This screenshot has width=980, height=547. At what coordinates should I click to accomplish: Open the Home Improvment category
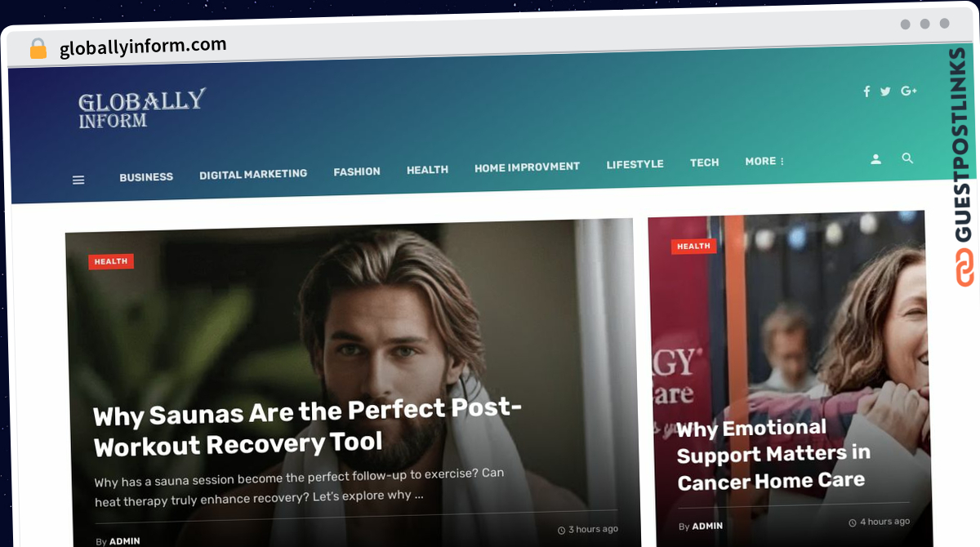click(x=527, y=167)
